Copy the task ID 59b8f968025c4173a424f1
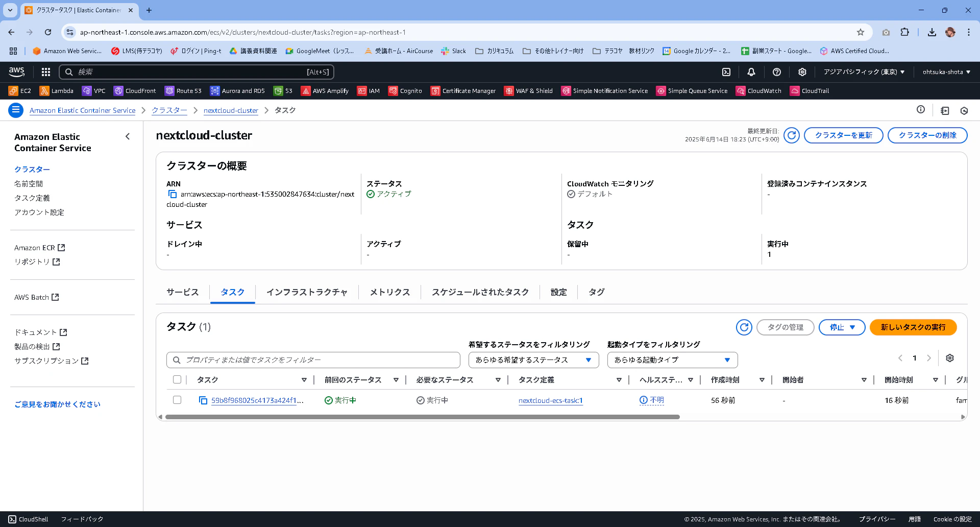Image resolution: width=980 pixels, height=527 pixels. [203, 400]
